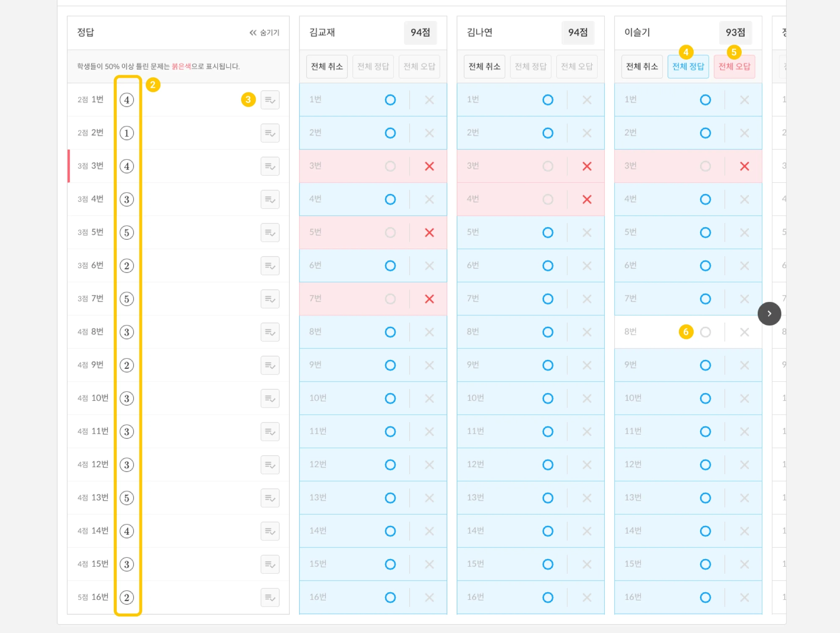This screenshot has height=633, width=840.
Task: Click 전체 정답 for 이슬기
Action: click(x=688, y=66)
